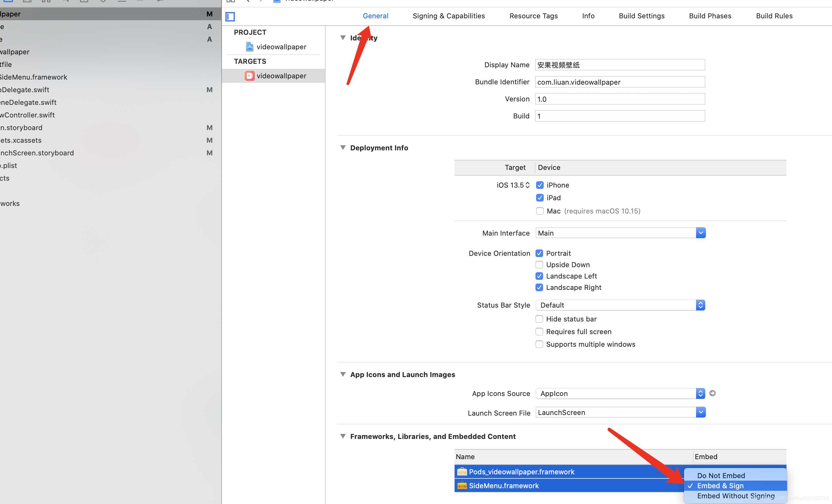Click the videowallpaper project file icon
The height and width of the screenshot is (504, 832).
pos(249,46)
